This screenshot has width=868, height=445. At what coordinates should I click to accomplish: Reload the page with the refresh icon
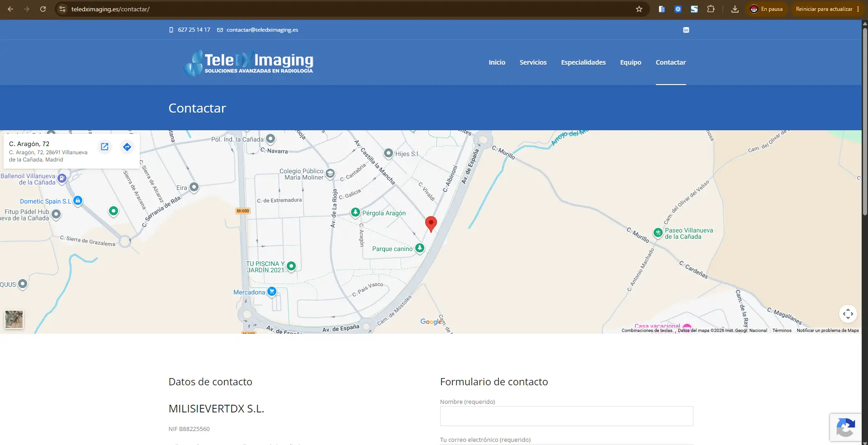[43, 9]
